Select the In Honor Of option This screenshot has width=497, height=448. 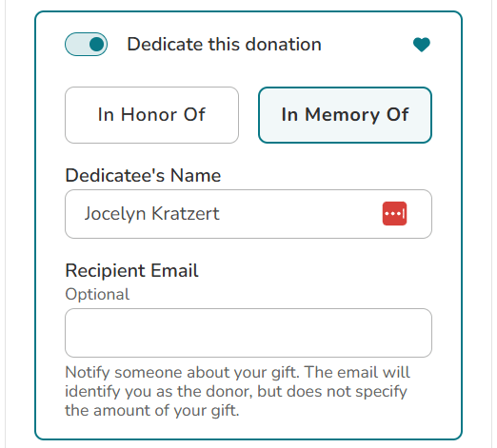[151, 115]
